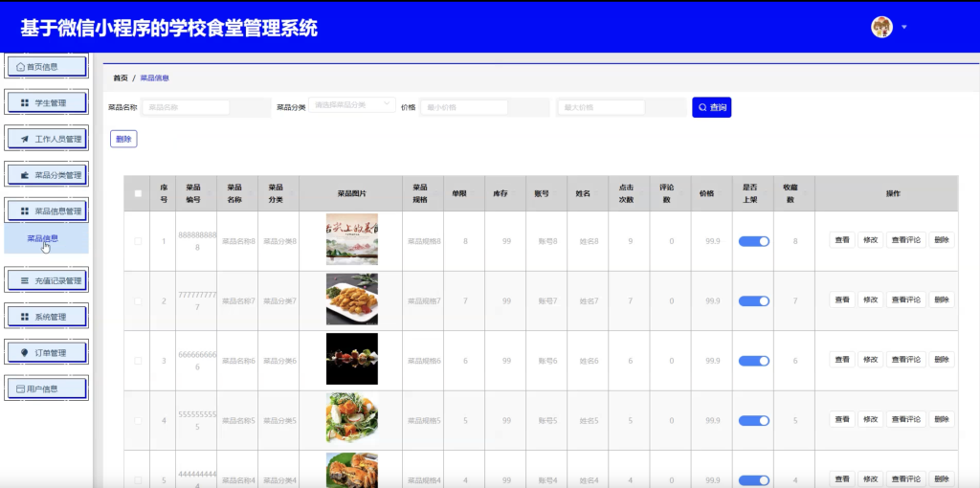Image resolution: width=980 pixels, height=488 pixels.
Task: Focus the 菜品名称 search field
Action: [186, 107]
